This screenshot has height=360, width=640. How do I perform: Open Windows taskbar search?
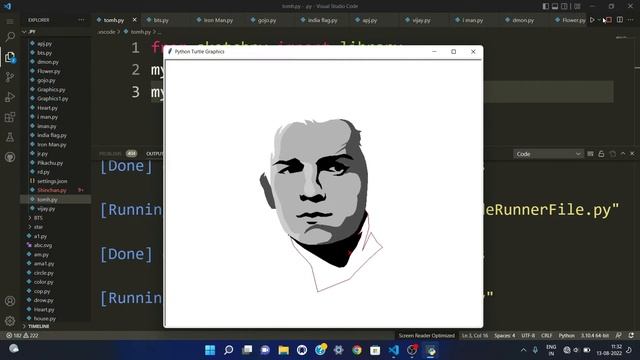coord(229,350)
